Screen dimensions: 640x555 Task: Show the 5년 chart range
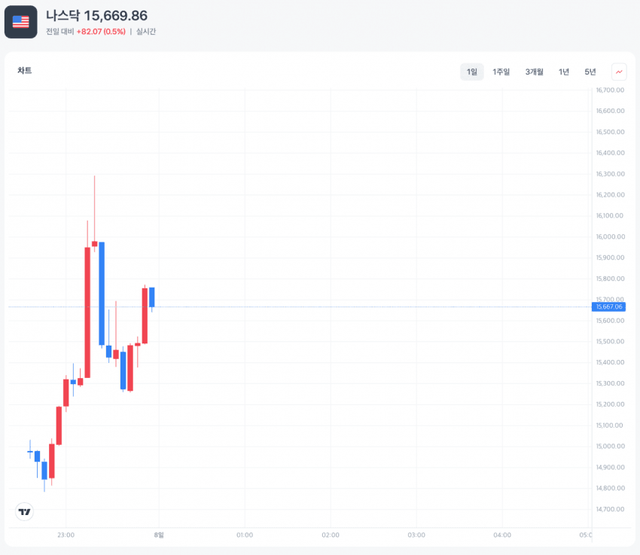coord(590,72)
